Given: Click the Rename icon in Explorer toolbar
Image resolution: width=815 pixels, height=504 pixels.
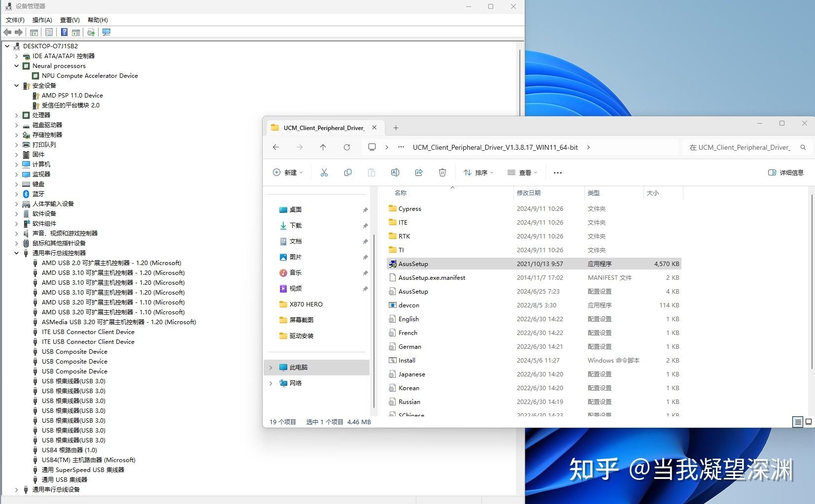Looking at the screenshot, I should click(x=395, y=172).
